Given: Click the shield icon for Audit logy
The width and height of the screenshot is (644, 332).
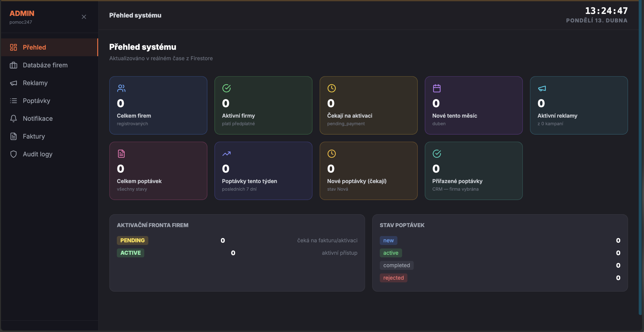Looking at the screenshot, I should [14, 154].
